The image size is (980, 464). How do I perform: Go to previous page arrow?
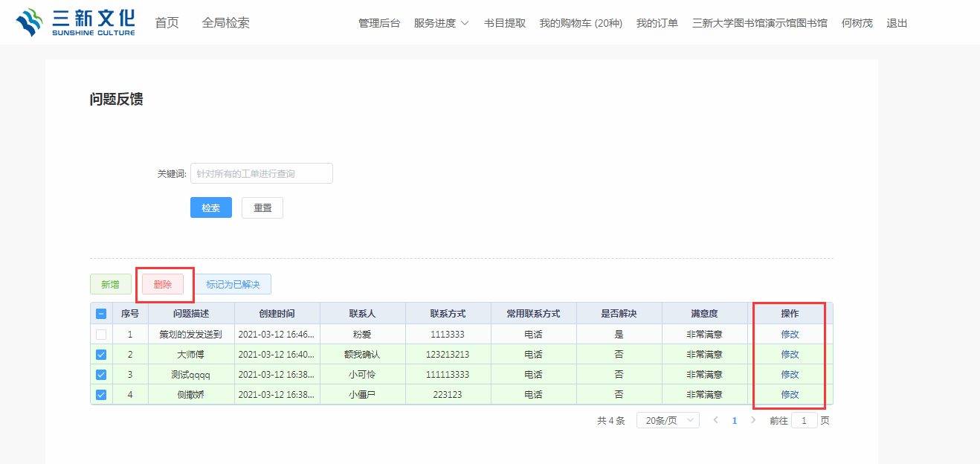715,420
